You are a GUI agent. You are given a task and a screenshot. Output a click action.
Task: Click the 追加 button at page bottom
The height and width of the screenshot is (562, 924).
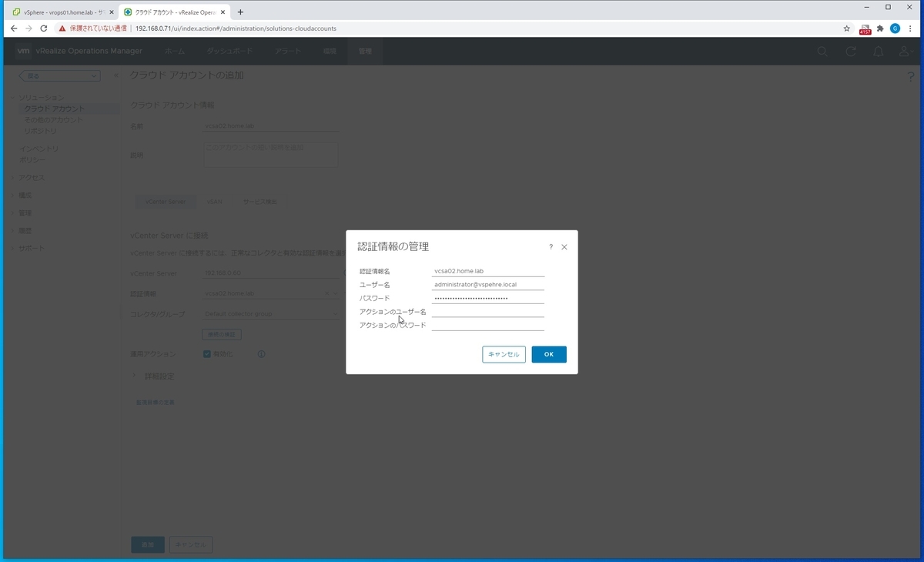pyautogui.click(x=147, y=544)
